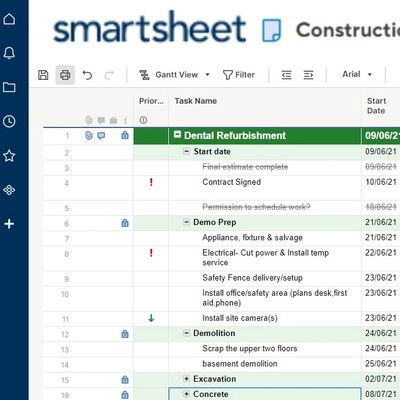Select the Contract Signed task cell

265,188
